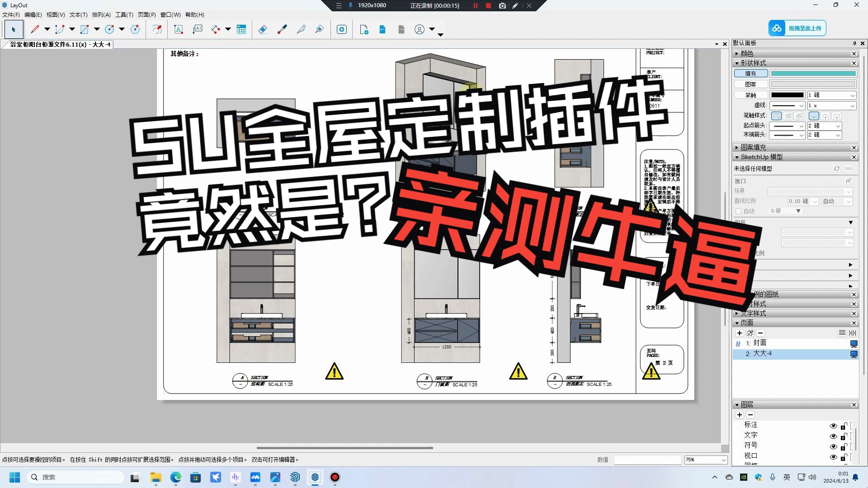Collapse the 图层 panel
This screenshot has height=488, width=868.
[737, 405]
